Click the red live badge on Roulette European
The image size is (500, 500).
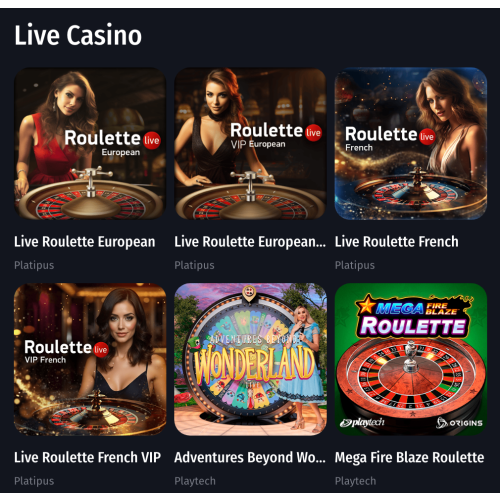(152, 140)
